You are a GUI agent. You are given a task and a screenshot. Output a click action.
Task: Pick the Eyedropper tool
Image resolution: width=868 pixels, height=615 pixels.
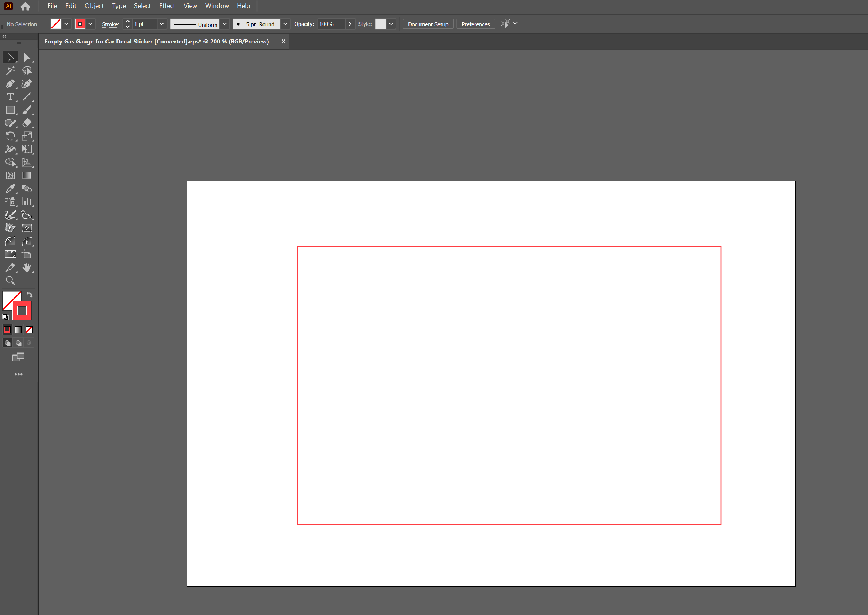[10, 189]
